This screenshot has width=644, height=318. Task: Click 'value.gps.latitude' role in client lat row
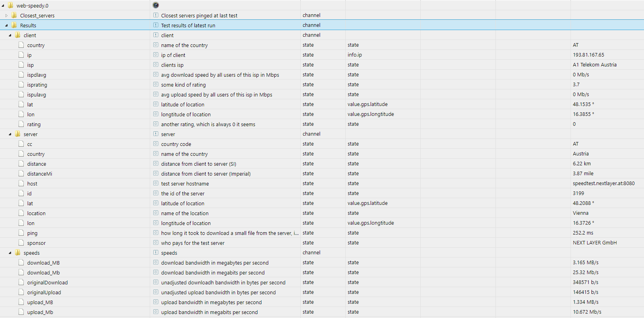click(x=367, y=104)
